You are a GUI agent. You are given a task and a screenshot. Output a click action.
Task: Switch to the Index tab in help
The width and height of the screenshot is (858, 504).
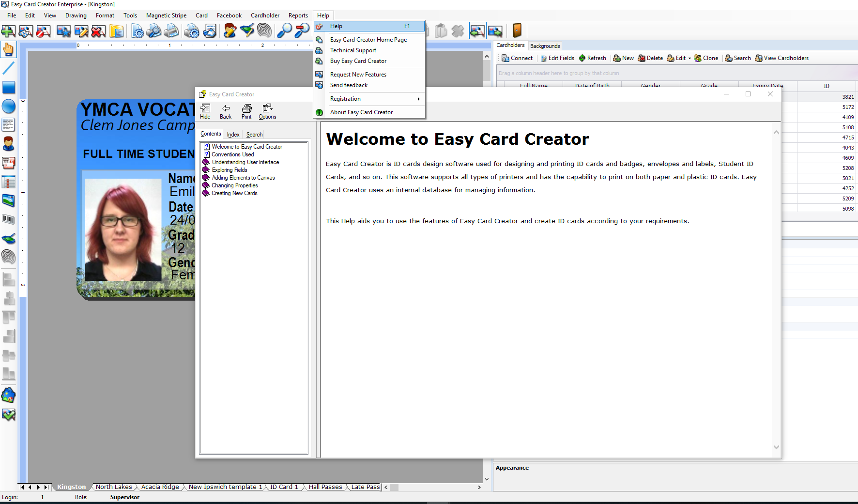coord(233,135)
